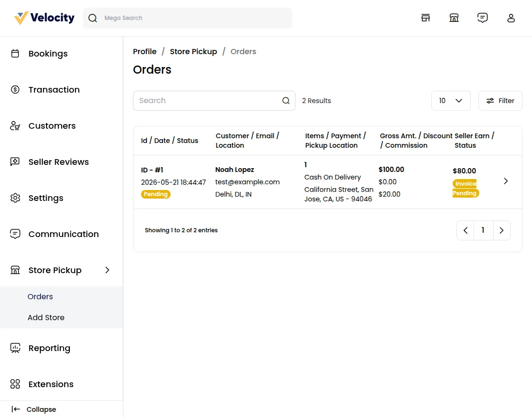Select Orders submenu item
Screen dimensions: 532x418
[x=40, y=296]
